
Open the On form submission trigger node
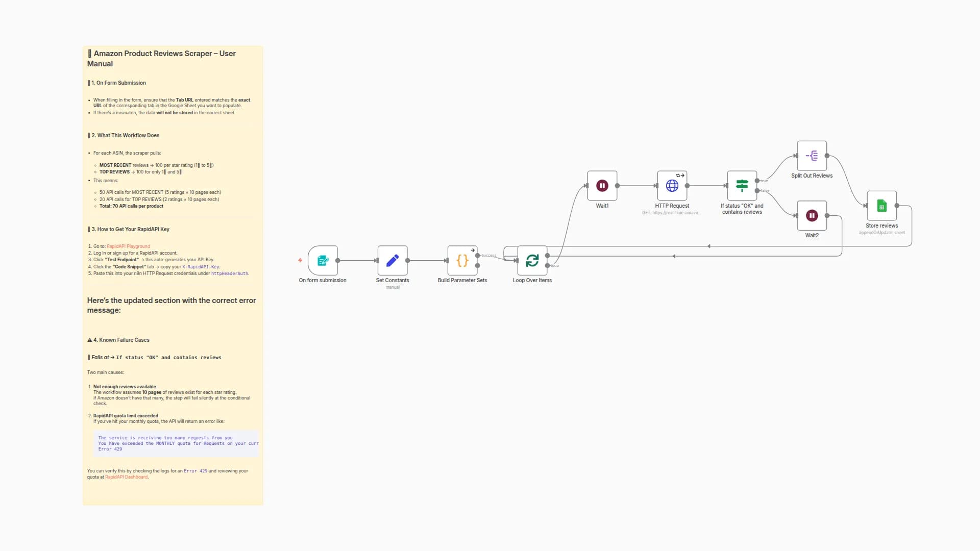[322, 260]
